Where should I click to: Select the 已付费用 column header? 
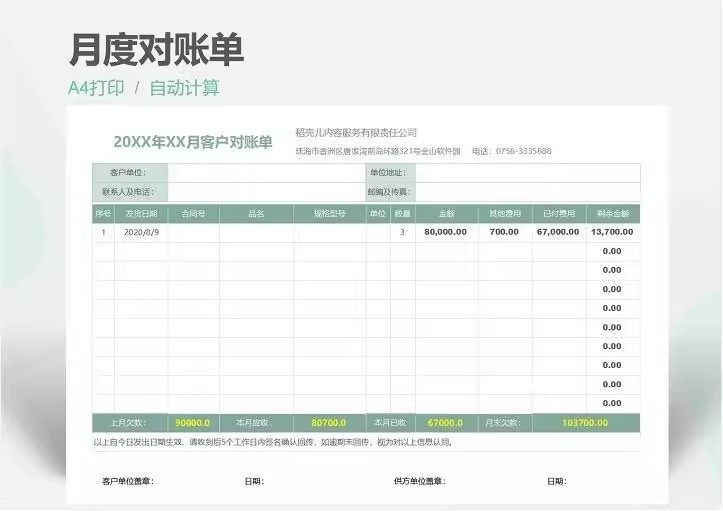click(559, 214)
